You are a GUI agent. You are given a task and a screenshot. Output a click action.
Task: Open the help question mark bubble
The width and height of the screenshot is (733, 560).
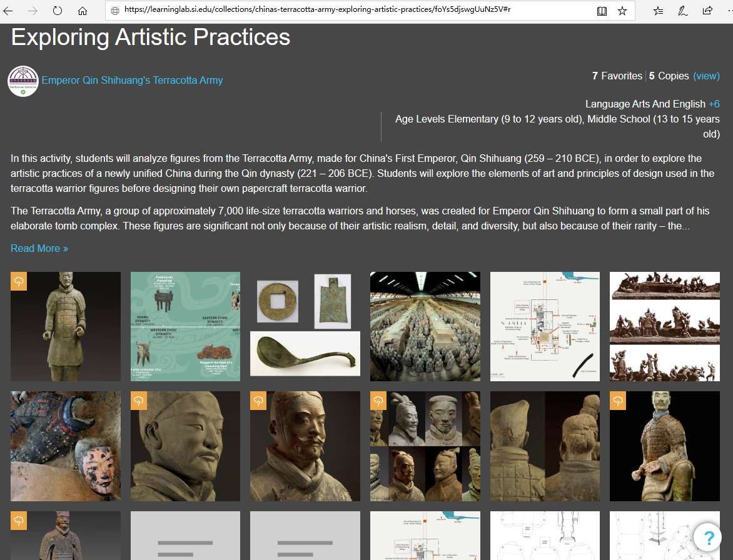point(708,537)
